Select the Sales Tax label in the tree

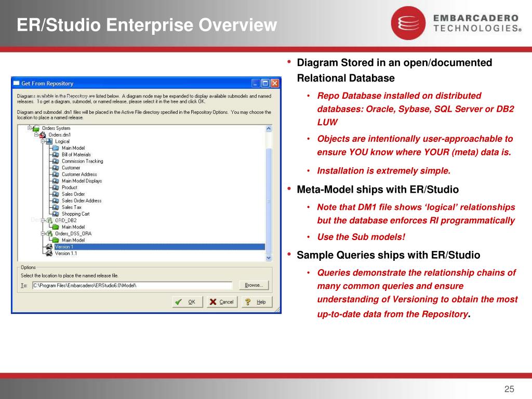point(72,207)
